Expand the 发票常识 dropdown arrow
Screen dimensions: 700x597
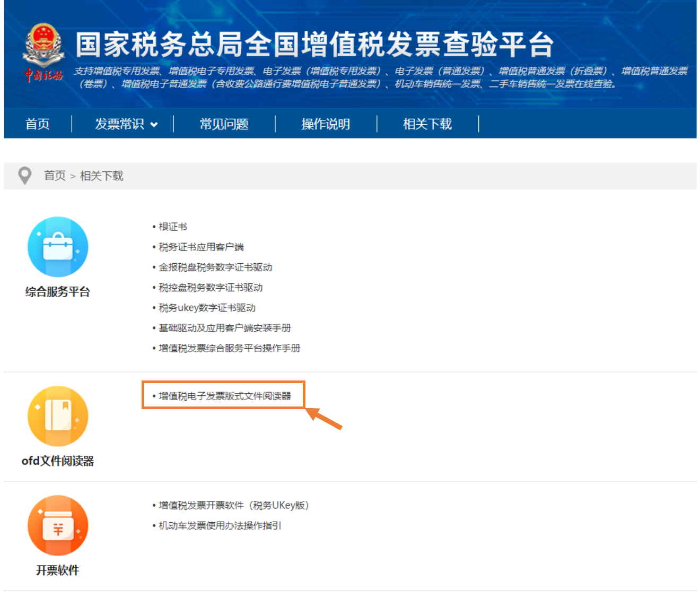point(154,125)
